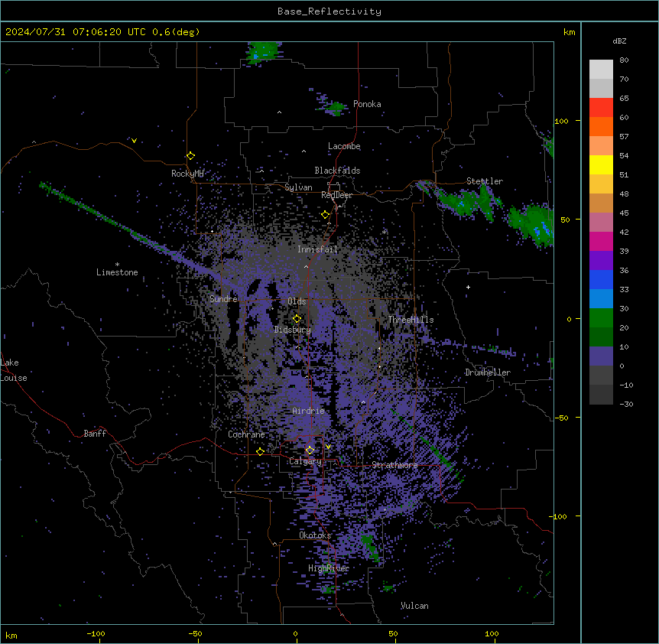659x644 pixels.
Task: Click the Airdrie label
Action: pyautogui.click(x=308, y=411)
